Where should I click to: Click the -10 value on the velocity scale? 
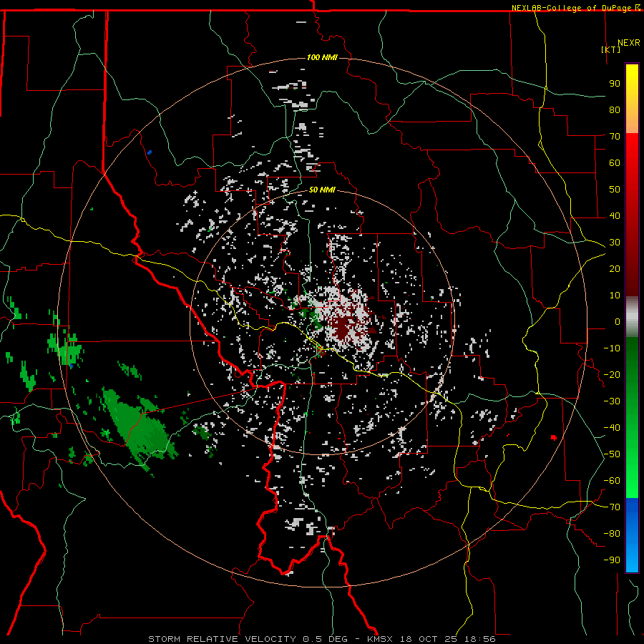point(612,348)
